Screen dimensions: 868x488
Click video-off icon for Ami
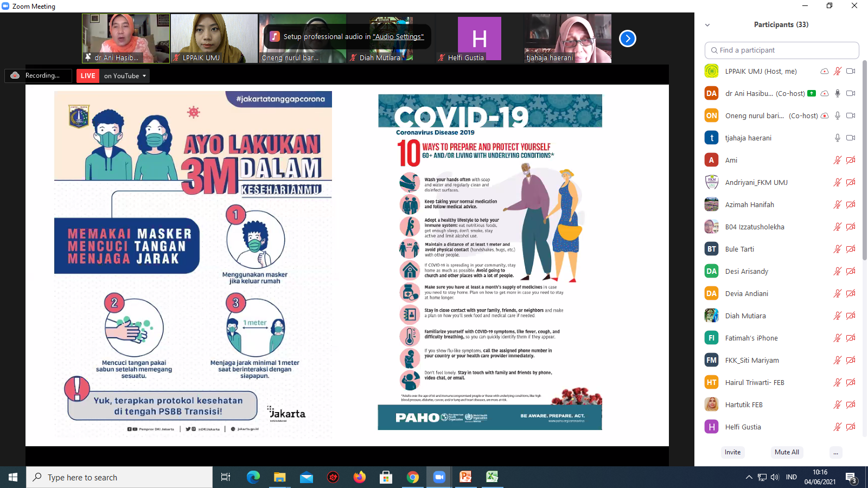click(x=851, y=160)
